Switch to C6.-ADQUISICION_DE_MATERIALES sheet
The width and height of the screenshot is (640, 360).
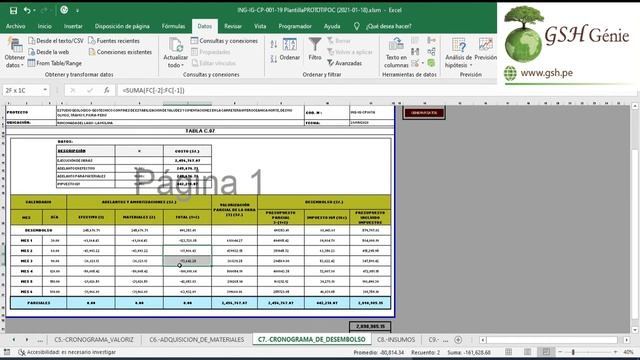(x=196, y=340)
